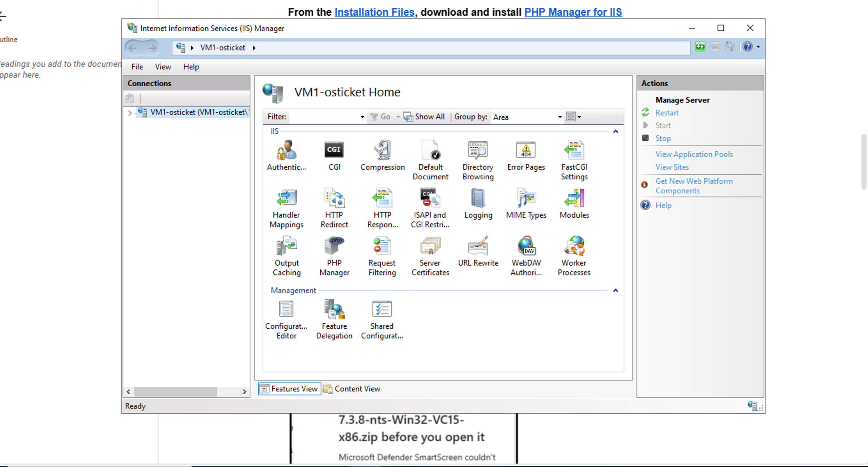Expand the VM1-osticket server tree node
This screenshot has height=467, width=868.
point(130,113)
